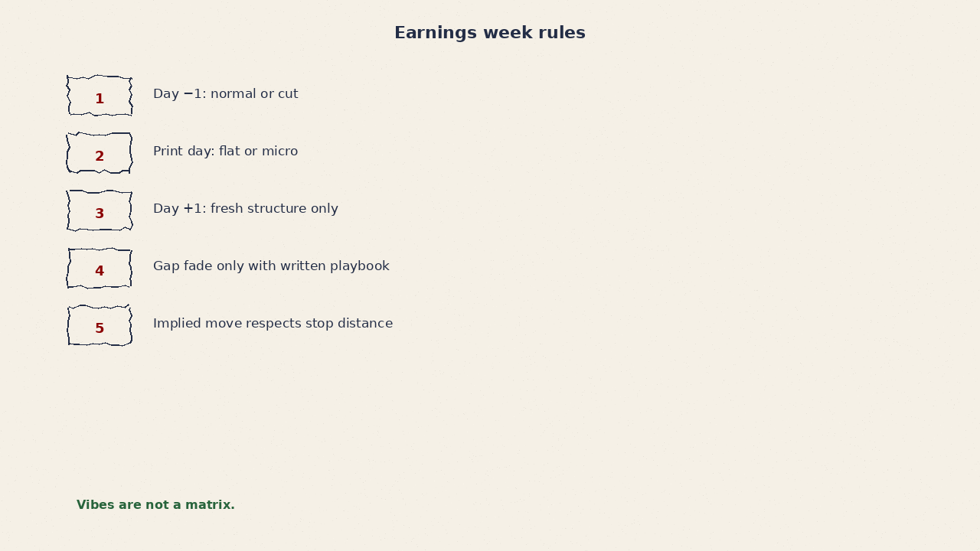The image size is (980, 551).
Task: Select 'Print day: flat or micro' text
Action: point(226,152)
